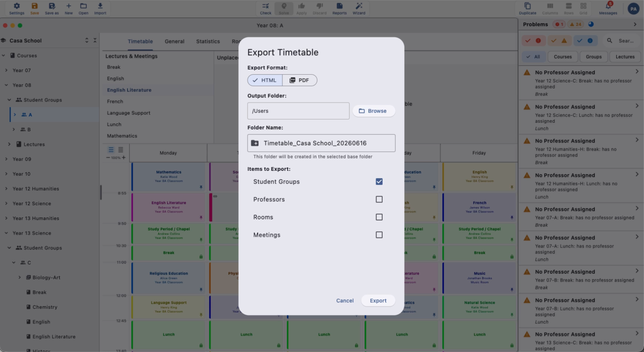Image resolution: width=644 pixels, height=352 pixels.
Task: Click the Output Folder path field
Action: point(298,111)
